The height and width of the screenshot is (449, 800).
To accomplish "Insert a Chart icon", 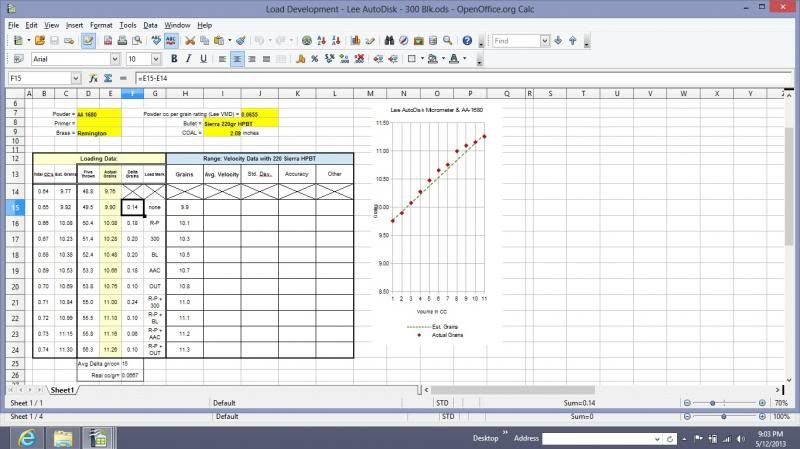I will pos(355,40).
